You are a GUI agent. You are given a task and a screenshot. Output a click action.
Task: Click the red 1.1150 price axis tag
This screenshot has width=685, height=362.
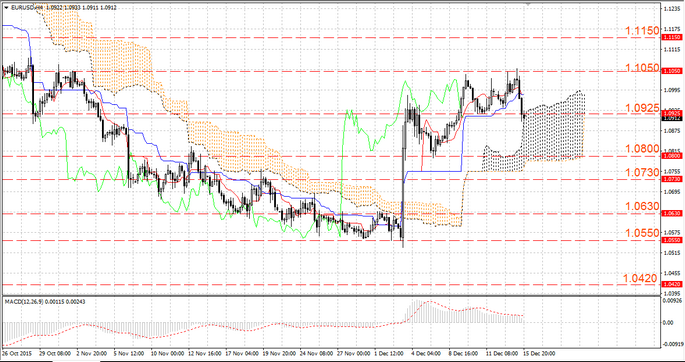pos(671,38)
